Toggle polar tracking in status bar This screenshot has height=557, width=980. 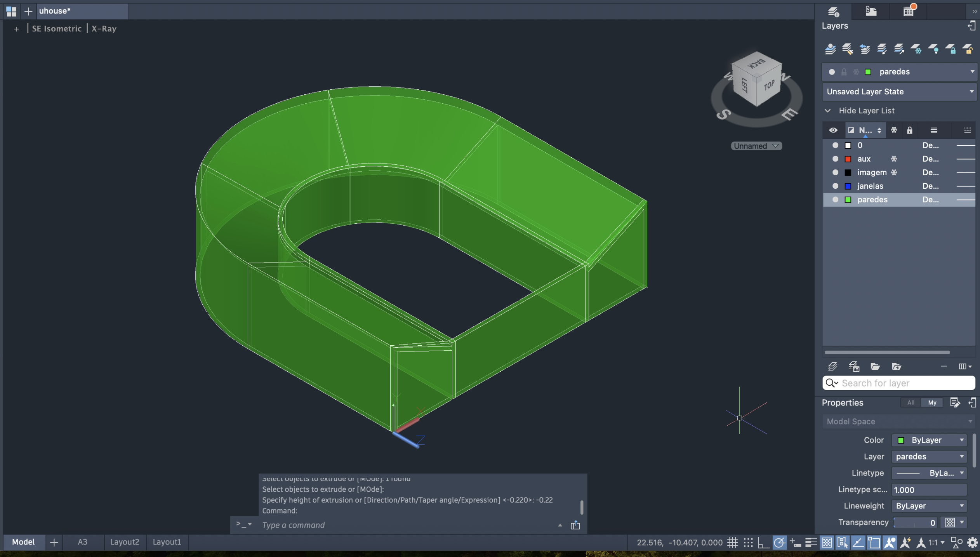click(x=779, y=543)
